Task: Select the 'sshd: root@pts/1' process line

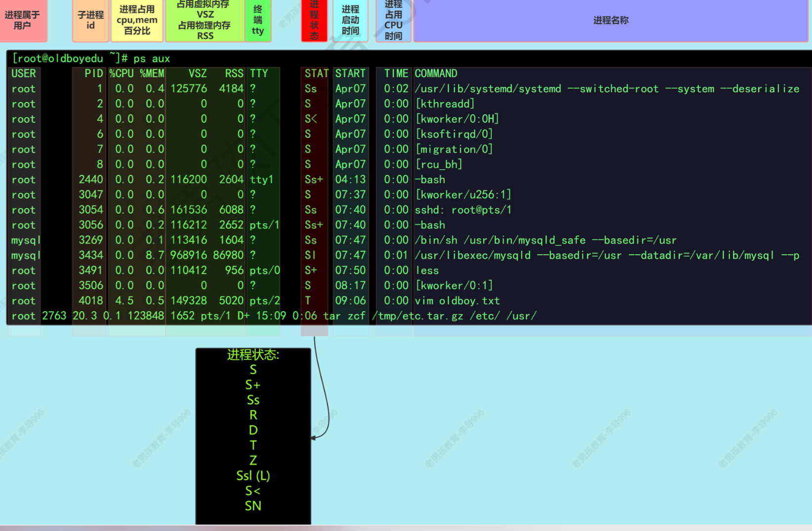Action: tap(463, 210)
